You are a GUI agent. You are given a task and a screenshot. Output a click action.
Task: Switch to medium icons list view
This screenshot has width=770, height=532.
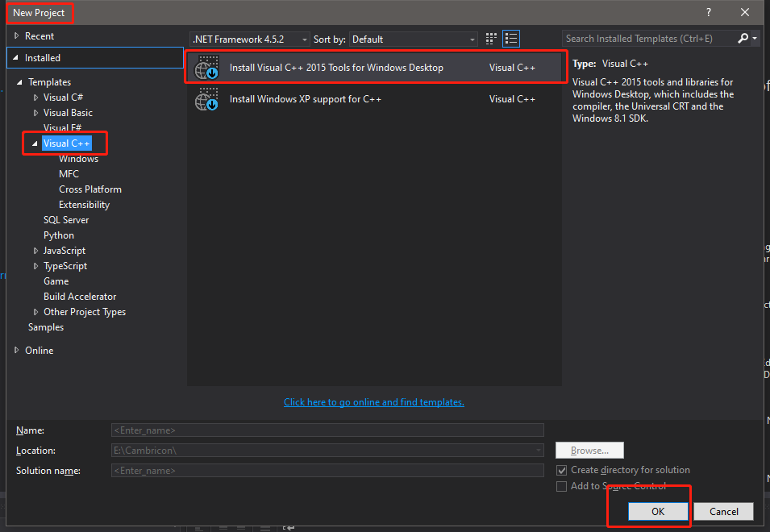click(511, 39)
